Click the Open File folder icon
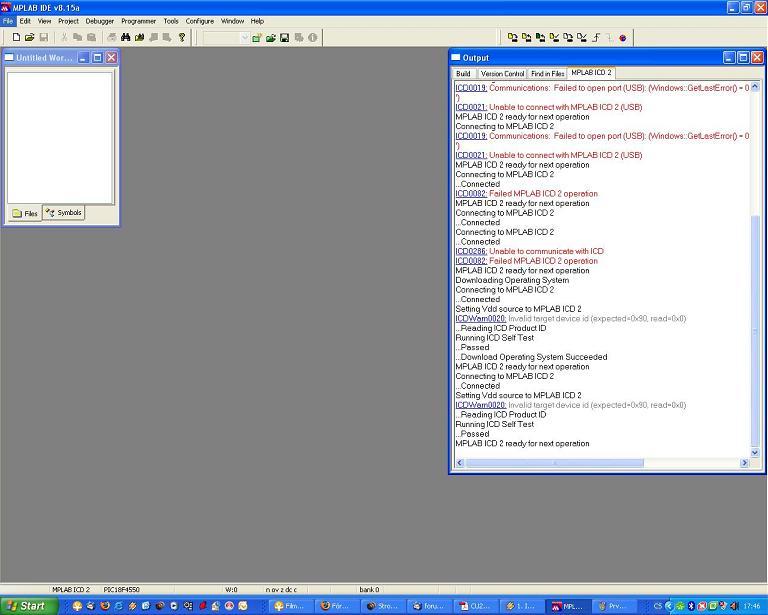 tap(29, 37)
